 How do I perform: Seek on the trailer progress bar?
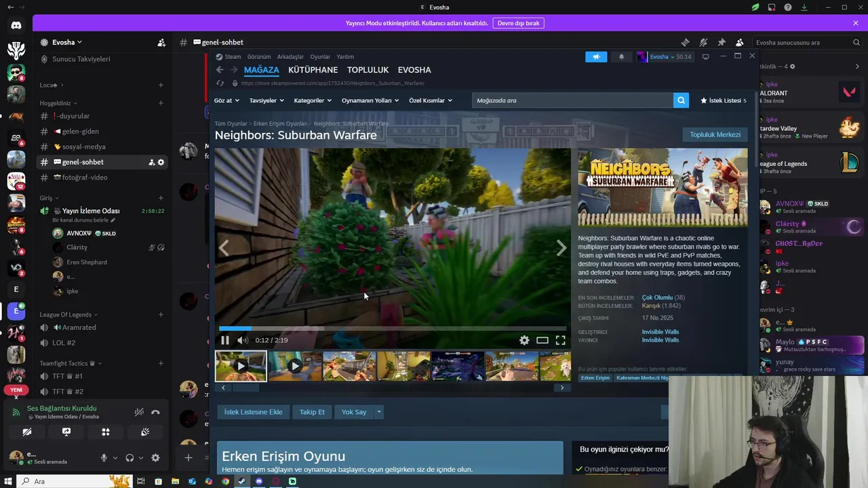coord(393,329)
